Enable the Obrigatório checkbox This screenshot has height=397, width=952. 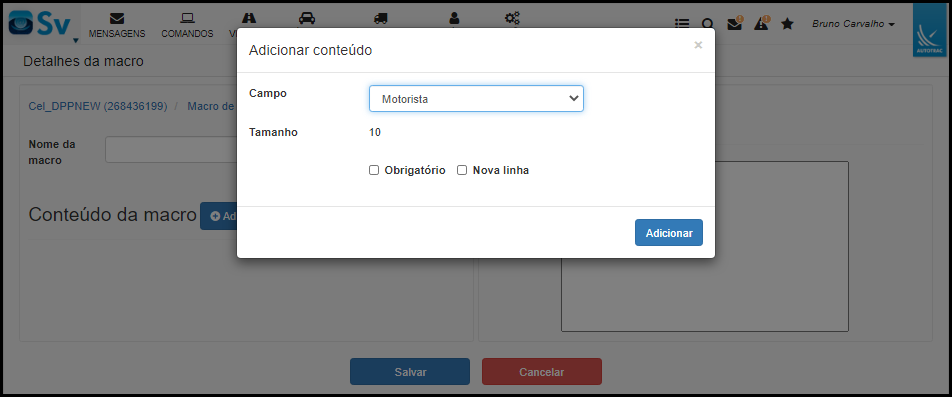tap(374, 171)
